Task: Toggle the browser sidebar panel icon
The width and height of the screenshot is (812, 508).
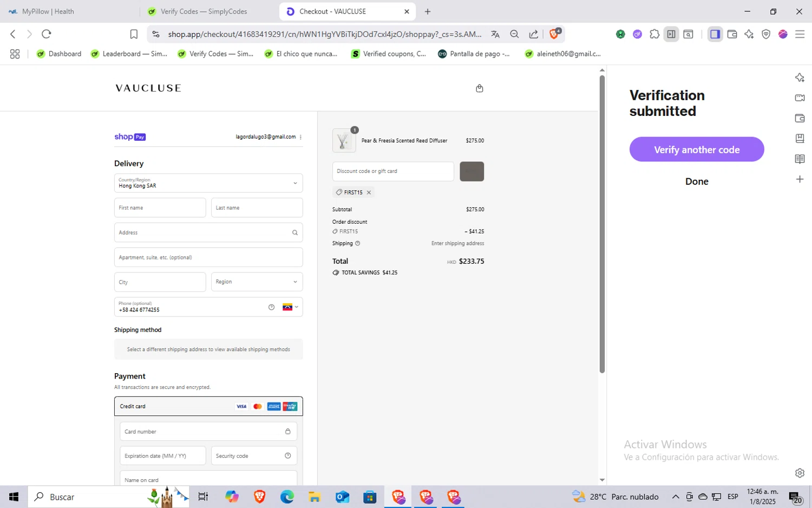Action: [x=715, y=34]
